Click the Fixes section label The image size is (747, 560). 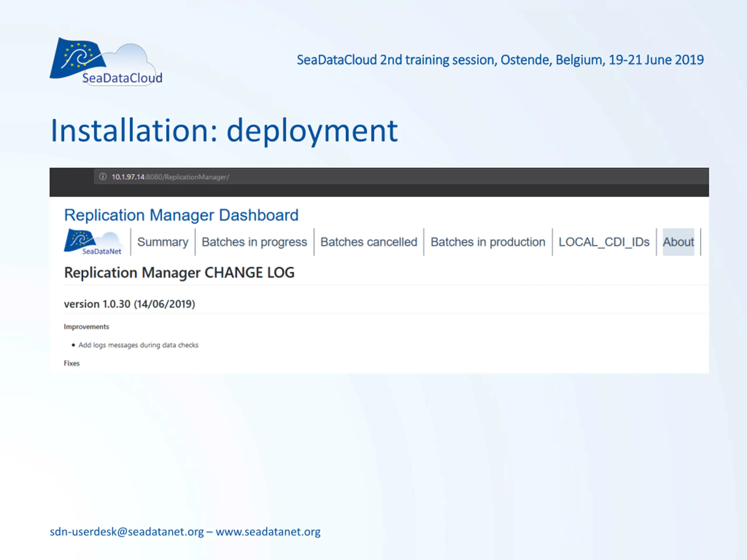pos(71,363)
